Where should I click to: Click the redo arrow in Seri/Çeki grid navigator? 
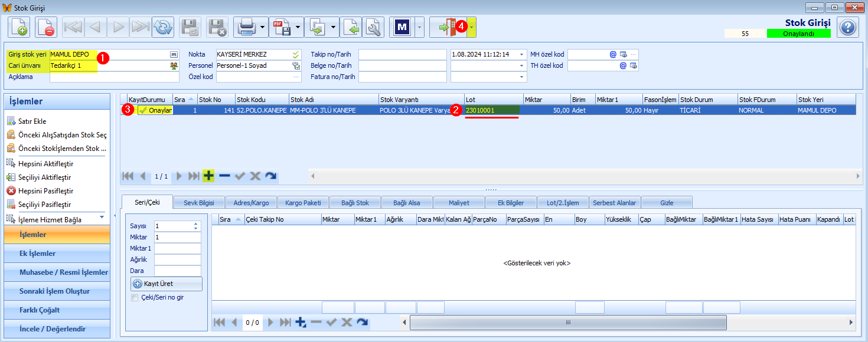[363, 322]
